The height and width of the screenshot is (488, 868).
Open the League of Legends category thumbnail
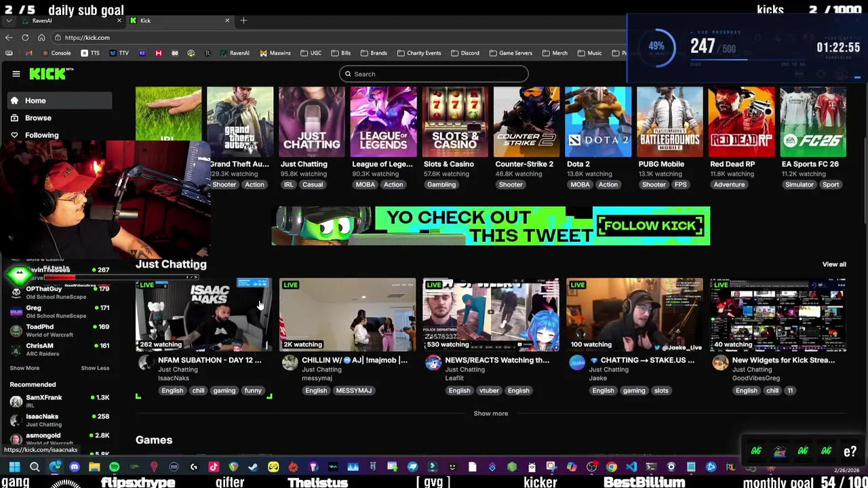click(384, 122)
